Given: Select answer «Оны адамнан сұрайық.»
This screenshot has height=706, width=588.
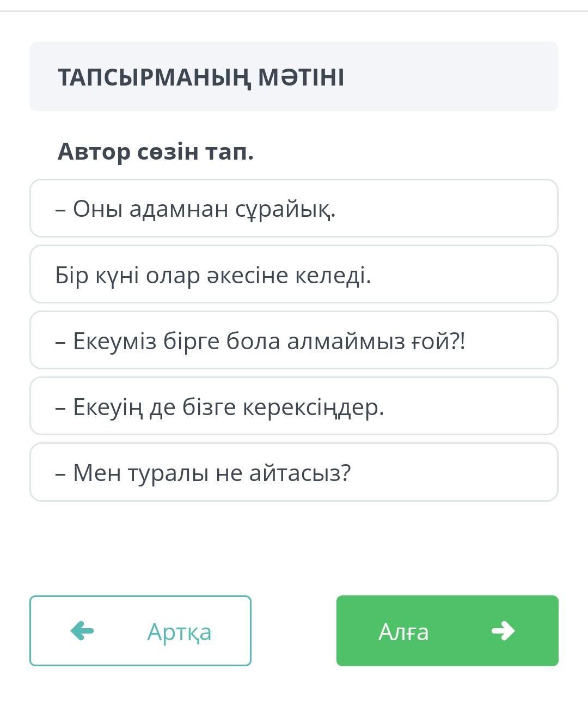Looking at the screenshot, I should pos(293,208).
